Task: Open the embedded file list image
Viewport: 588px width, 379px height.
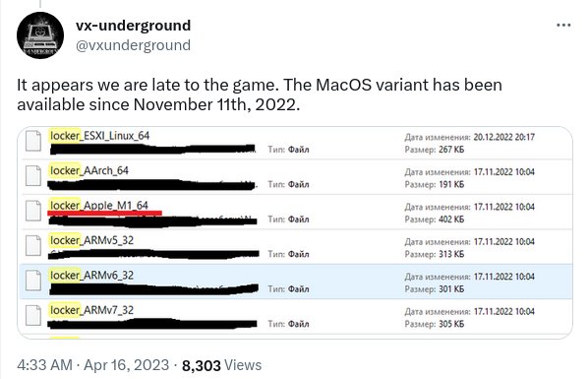Action: (x=295, y=232)
